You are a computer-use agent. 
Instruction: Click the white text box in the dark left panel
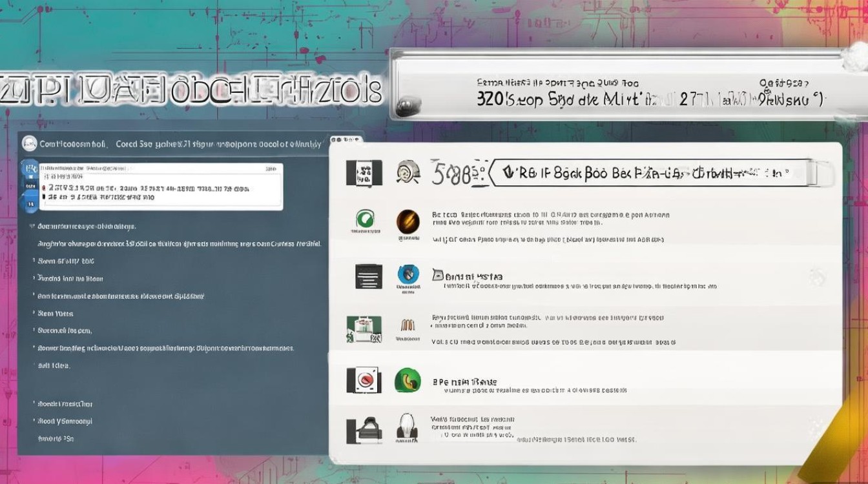tap(161, 186)
